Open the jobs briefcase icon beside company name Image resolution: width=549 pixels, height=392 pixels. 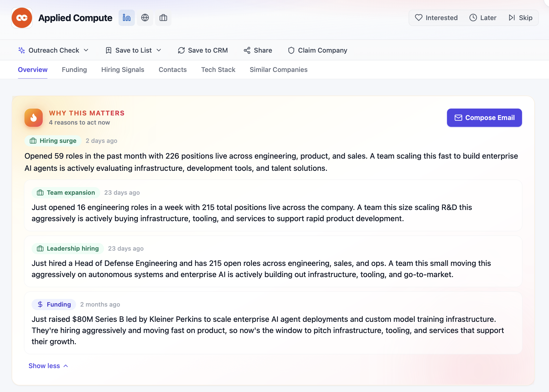pos(163,18)
